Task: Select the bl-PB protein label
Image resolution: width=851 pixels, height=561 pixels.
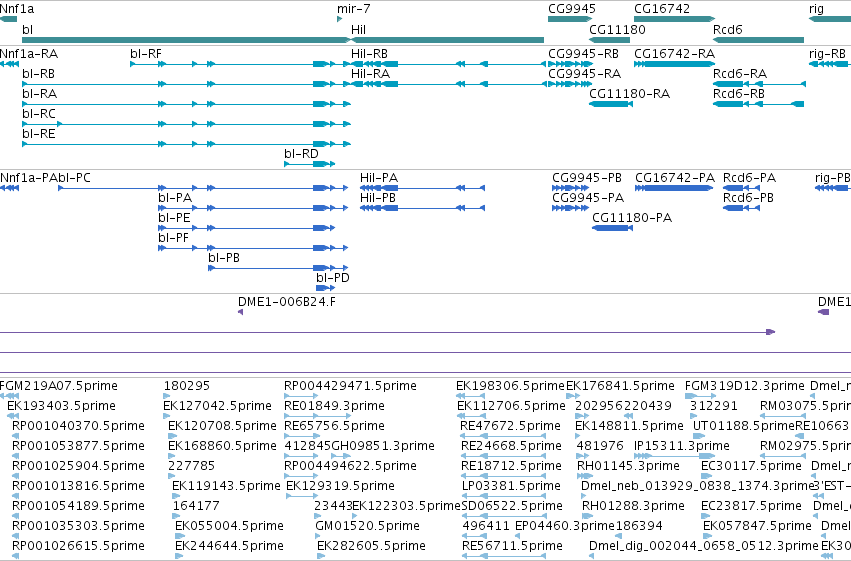Action: click(x=224, y=258)
